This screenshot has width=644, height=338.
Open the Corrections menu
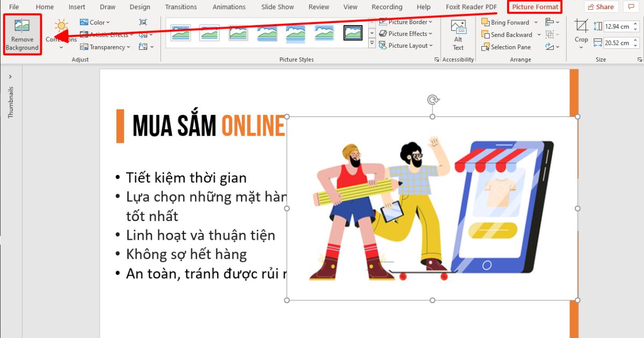coord(61,35)
